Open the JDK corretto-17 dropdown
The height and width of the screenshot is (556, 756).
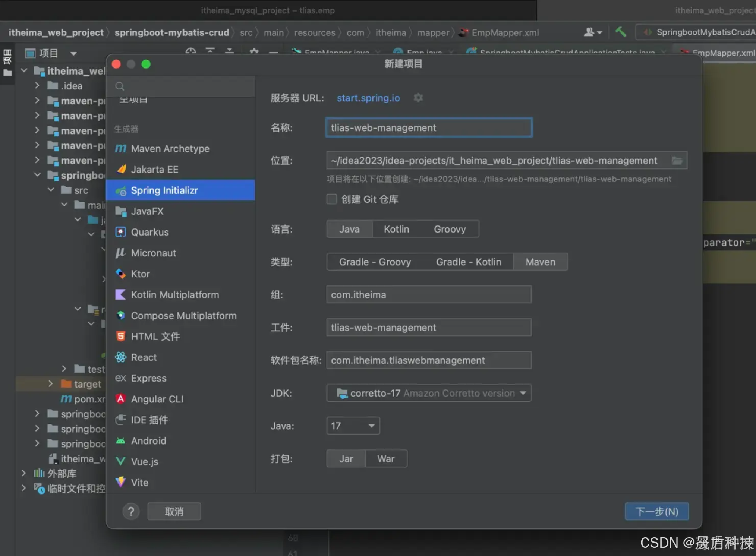(429, 393)
